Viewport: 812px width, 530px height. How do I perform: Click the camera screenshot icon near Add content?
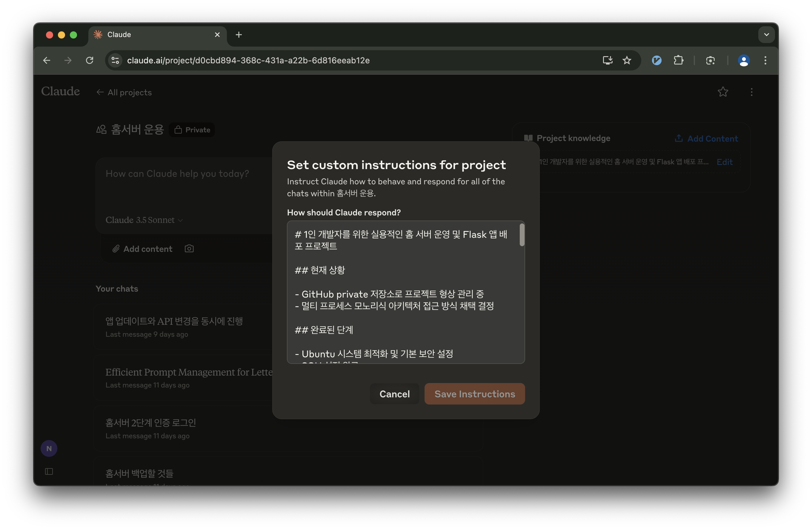(x=189, y=249)
